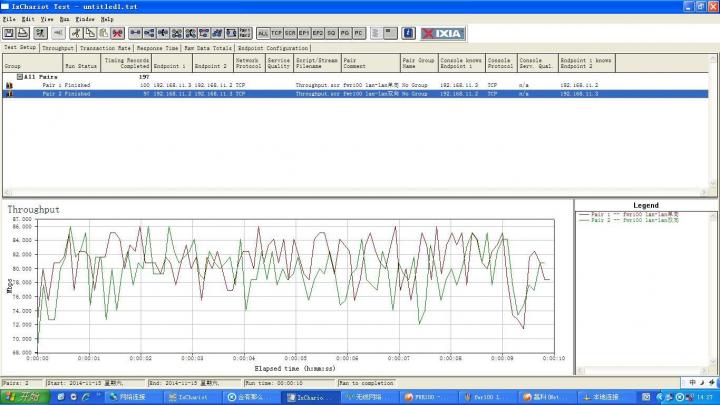Image resolution: width=720 pixels, height=405 pixels.
Task: Click the Legend panel's horizontal scrollbar
Action: click(x=643, y=371)
